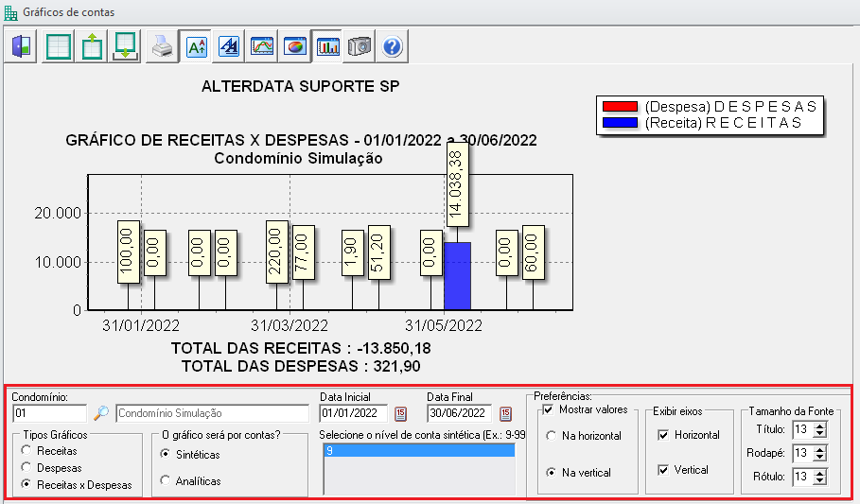This screenshot has width=860, height=504.
Task: Switch to pie chart view icon
Action: tap(295, 46)
